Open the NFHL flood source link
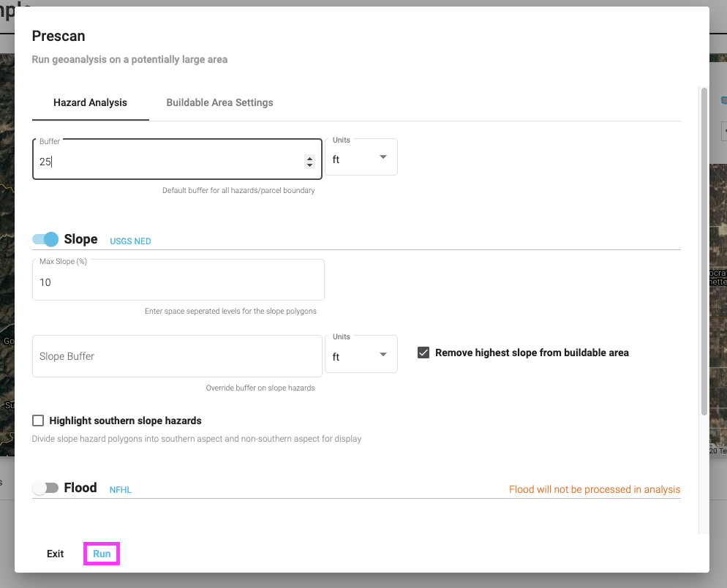 [121, 490]
